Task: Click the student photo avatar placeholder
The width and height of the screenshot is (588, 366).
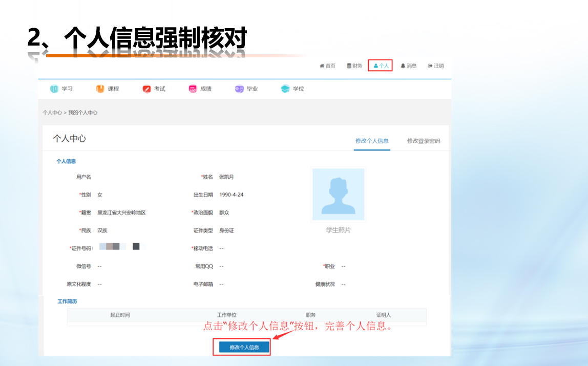Action: coord(339,195)
